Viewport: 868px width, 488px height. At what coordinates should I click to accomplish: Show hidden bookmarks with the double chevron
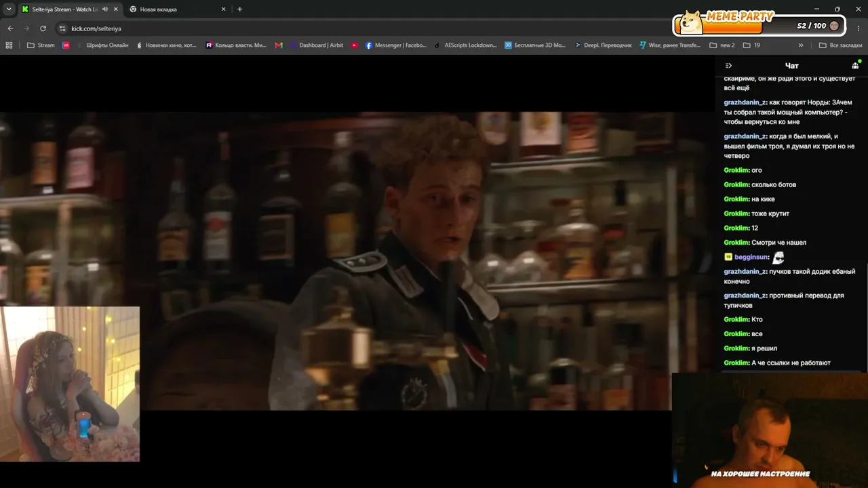pyautogui.click(x=801, y=45)
